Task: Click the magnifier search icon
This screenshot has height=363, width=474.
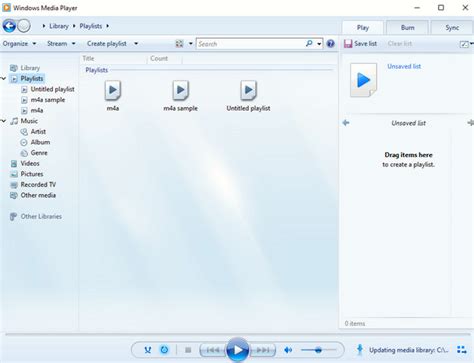Action: 309,44
